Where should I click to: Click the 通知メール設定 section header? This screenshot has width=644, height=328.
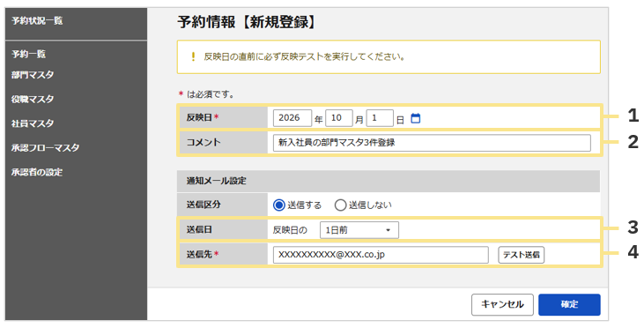(x=389, y=181)
